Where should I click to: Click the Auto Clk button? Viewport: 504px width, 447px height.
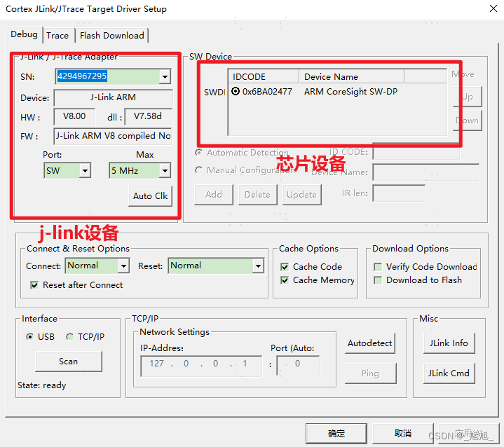[150, 196]
